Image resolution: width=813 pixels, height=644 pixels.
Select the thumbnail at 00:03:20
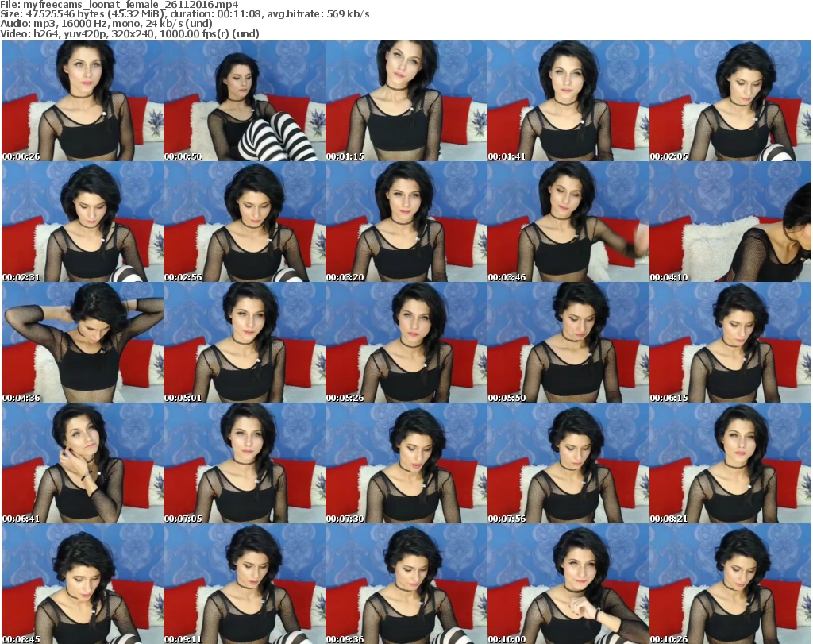click(406, 222)
